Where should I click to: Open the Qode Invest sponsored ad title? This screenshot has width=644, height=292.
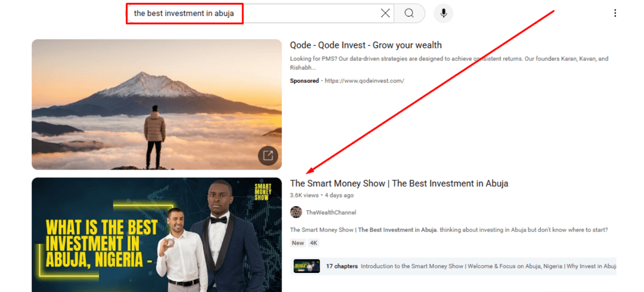366,45
